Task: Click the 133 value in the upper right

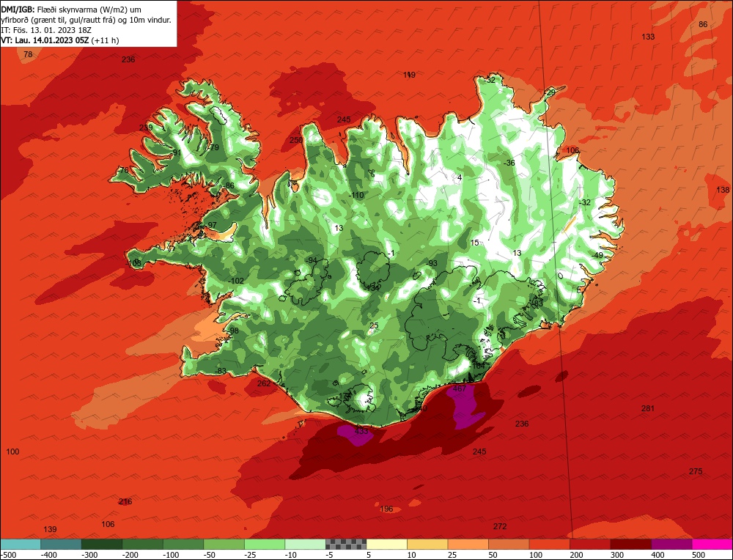Action: 648,37
